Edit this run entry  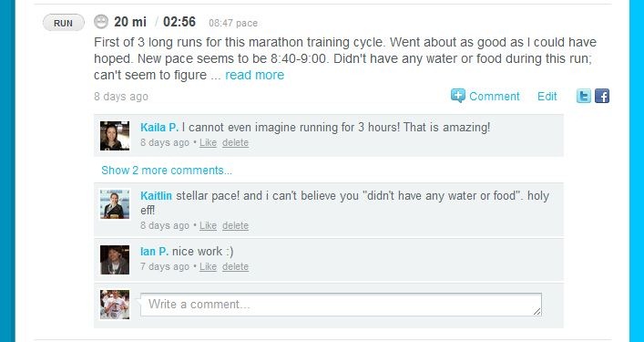(547, 96)
